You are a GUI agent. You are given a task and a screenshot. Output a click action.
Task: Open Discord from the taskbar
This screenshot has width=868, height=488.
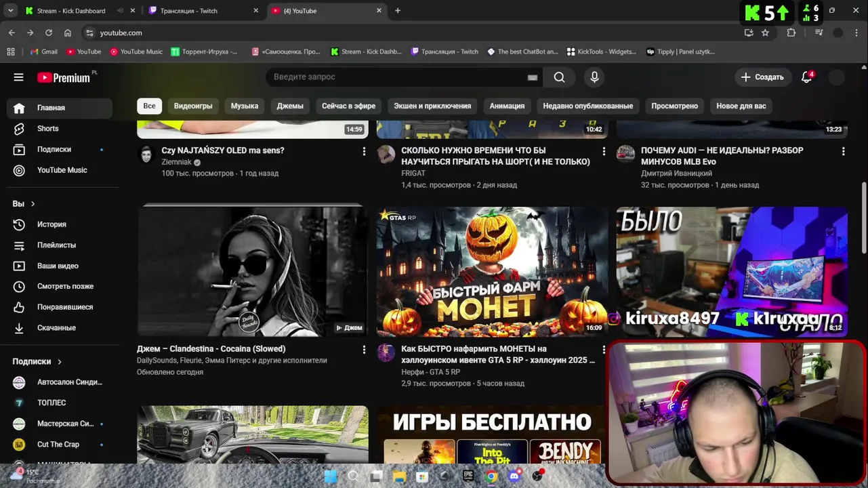(x=514, y=476)
